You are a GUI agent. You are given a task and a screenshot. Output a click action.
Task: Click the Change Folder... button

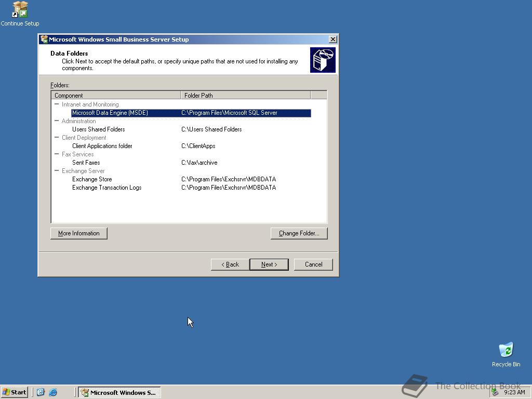(299, 233)
